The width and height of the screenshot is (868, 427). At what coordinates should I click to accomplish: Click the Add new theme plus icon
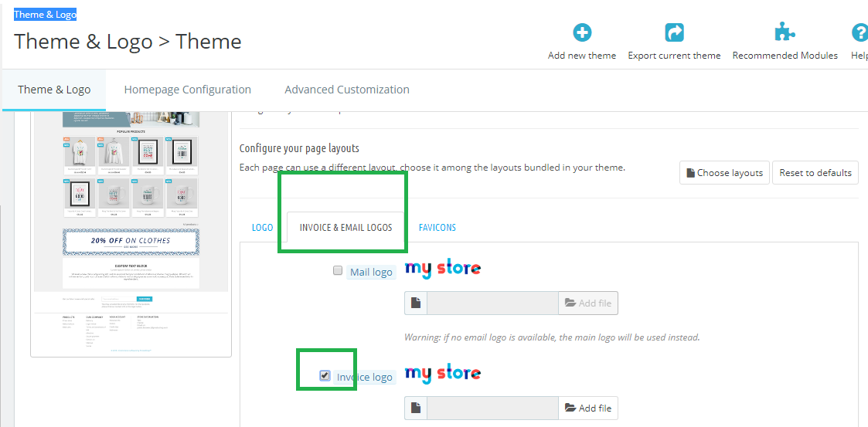pyautogui.click(x=582, y=33)
